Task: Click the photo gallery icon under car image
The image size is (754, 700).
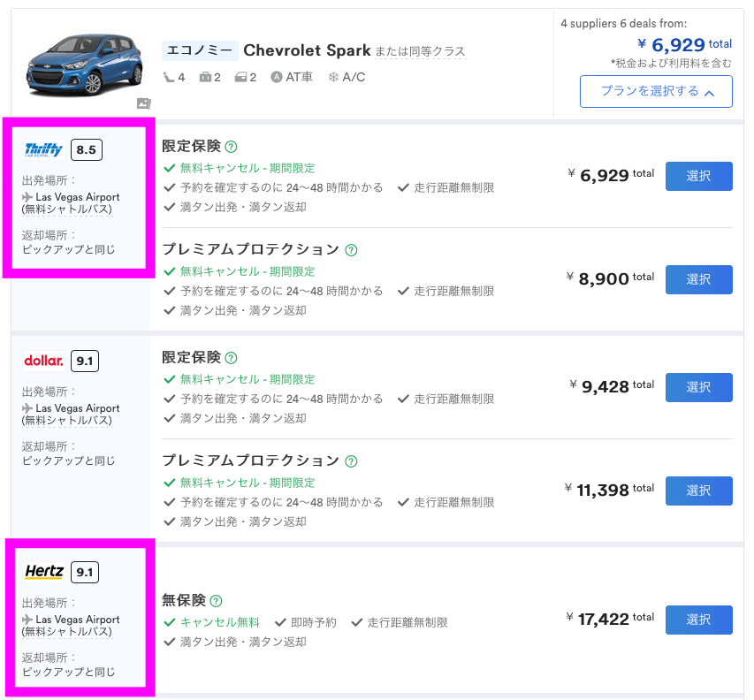Action: point(144,103)
